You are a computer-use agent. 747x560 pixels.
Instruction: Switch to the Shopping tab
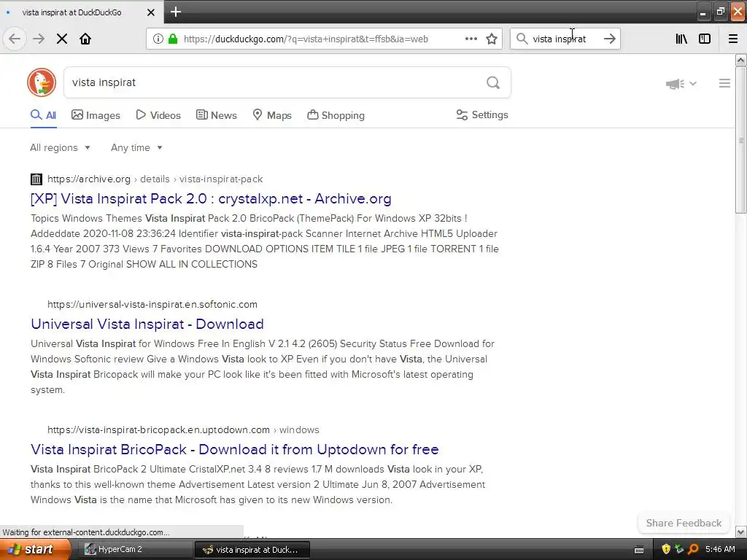[336, 115]
